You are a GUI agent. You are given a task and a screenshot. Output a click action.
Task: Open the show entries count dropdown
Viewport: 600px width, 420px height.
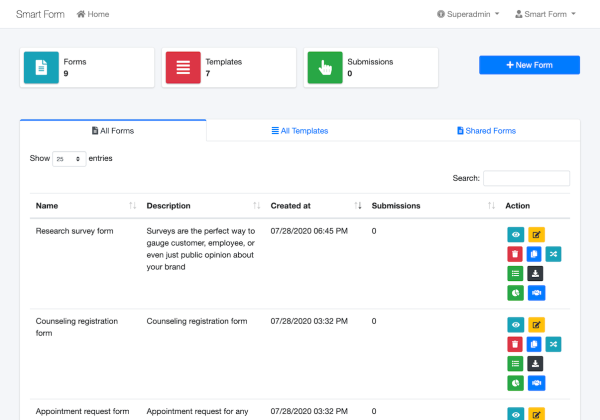coord(69,159)
